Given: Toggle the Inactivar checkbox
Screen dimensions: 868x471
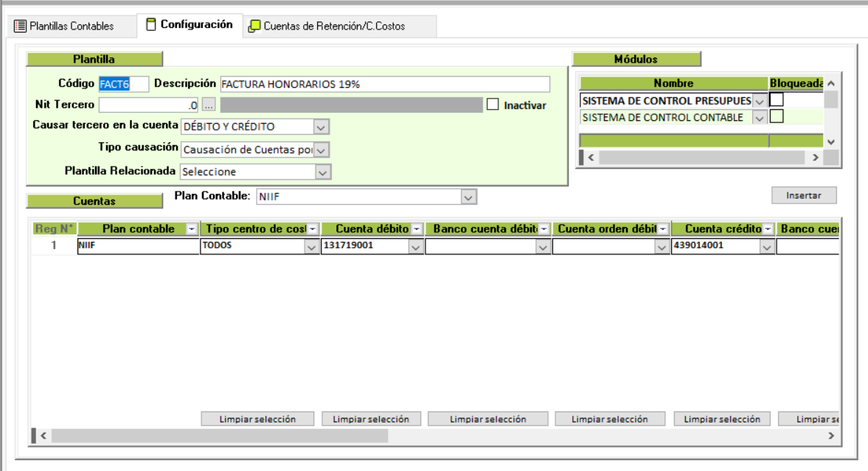Looking at the screenshot, I should [493, 105].
